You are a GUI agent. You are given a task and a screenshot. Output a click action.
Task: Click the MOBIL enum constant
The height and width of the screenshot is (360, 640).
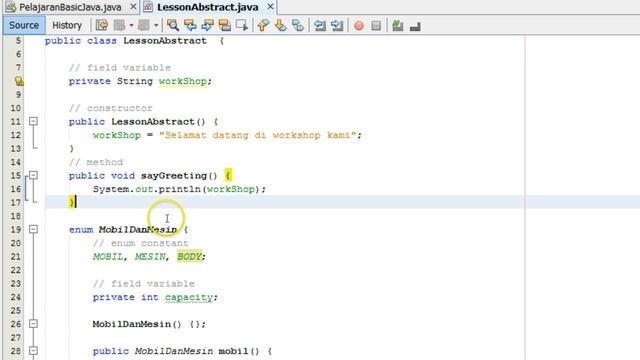pos(108,257)
